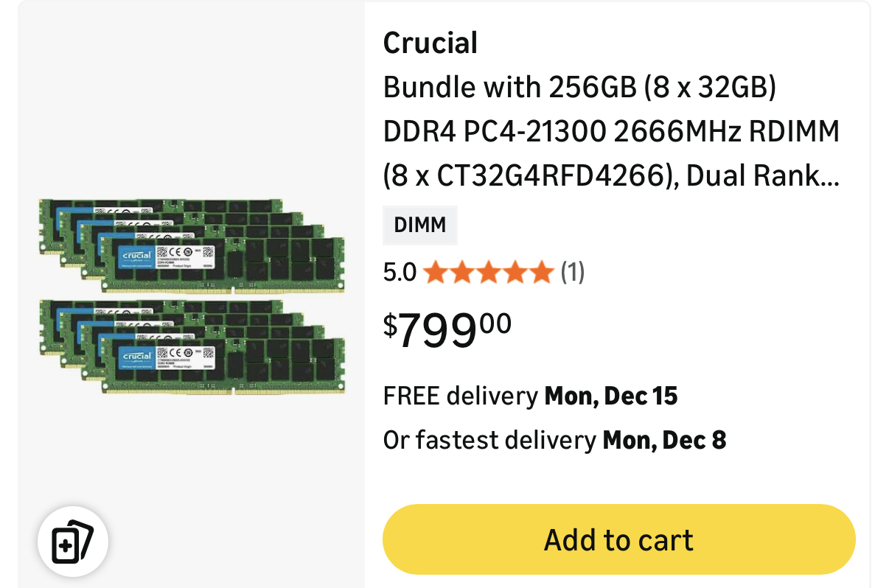This screenshot has height=588, width=889.
Task: Open the (1) review count link
Action: [x=573, y=273]
